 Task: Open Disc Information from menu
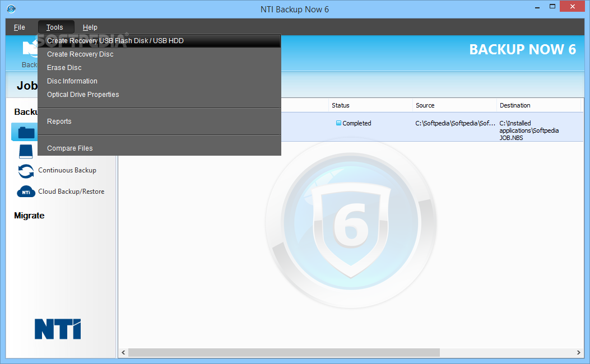click(160, 81)
